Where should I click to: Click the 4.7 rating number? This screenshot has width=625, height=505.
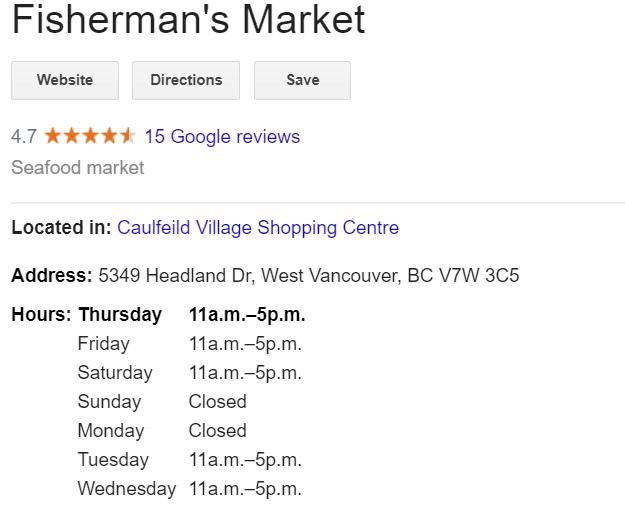click(x=24, y=136)
